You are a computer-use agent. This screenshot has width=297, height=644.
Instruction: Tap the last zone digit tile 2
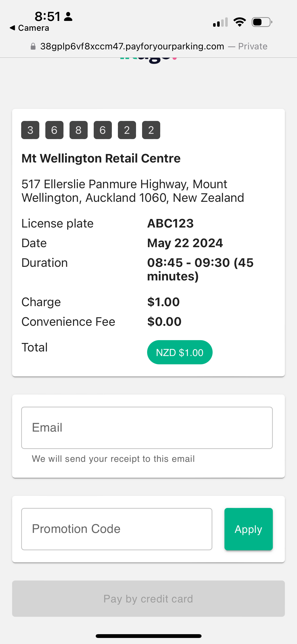151,130
